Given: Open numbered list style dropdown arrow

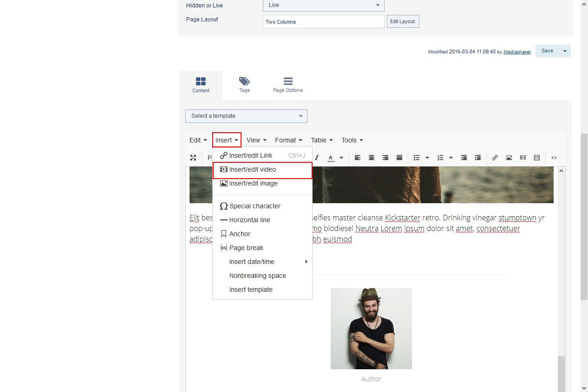Looking at the screenshot, I should pyautogui.click(x=451, y=158).
